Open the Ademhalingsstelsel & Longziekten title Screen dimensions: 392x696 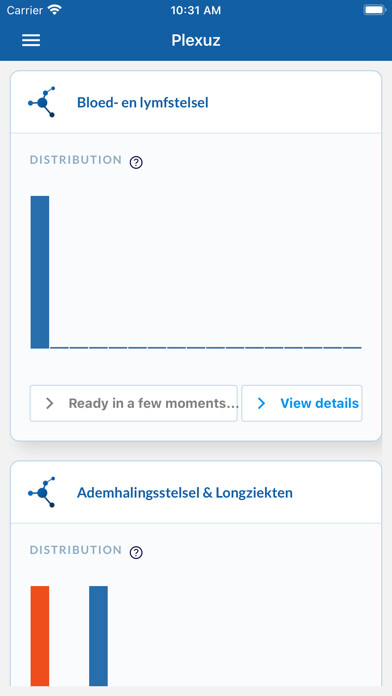point(185,493)
